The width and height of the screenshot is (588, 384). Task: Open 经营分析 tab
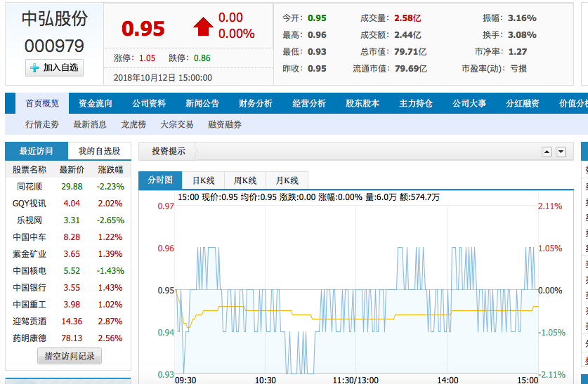click(309, 103)
